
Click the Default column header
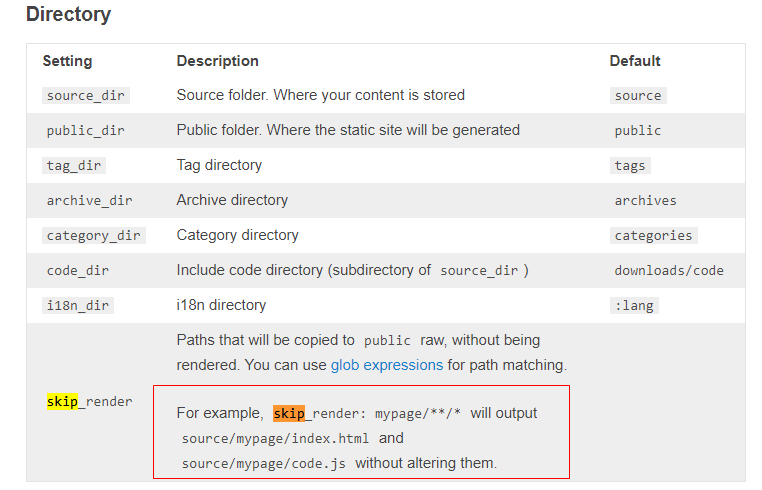[635, 61]
